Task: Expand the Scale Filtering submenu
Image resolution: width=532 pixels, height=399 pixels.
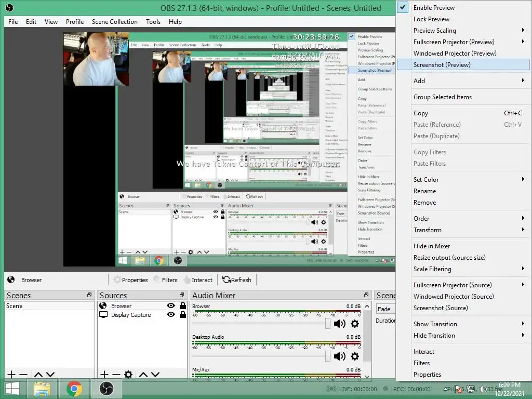Action: coord(463,269)
